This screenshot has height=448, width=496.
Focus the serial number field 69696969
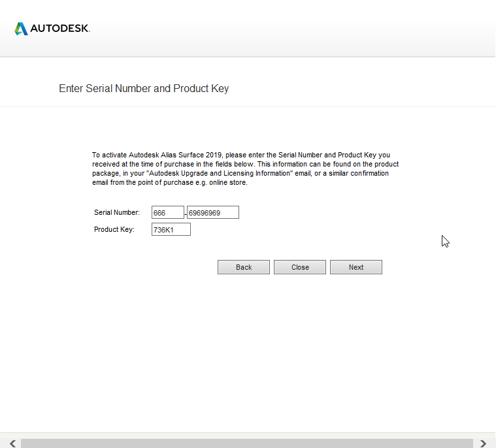click(x=213, y=212)
